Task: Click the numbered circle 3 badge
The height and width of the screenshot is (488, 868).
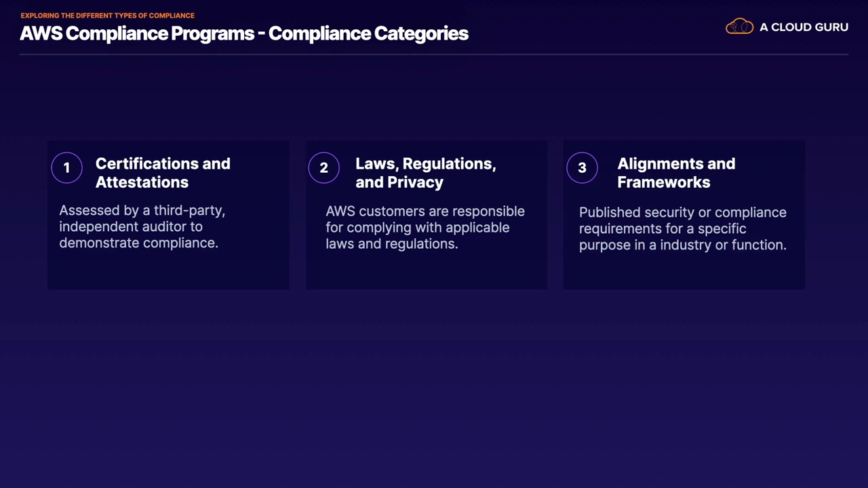Action: pos(582,168)
